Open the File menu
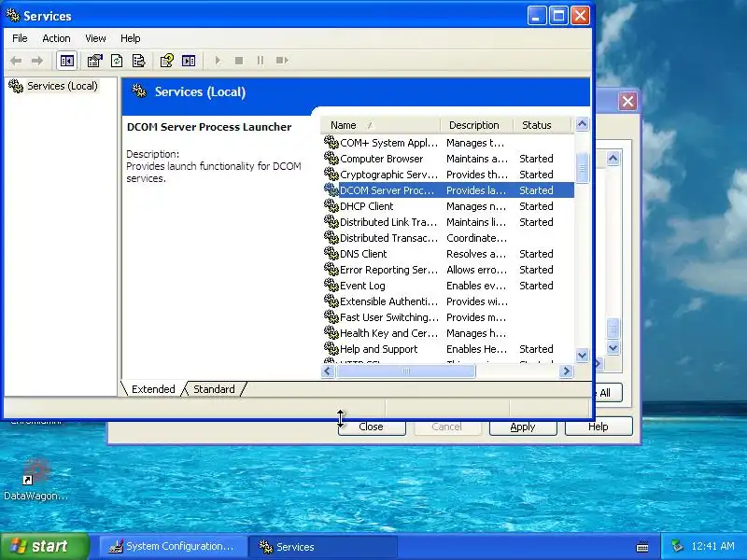This screenshot has height=560, width=747. 20,38
